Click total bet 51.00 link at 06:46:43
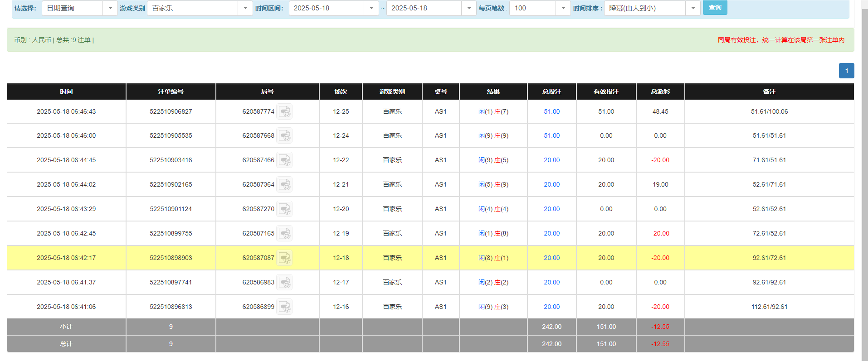Image resolution: width=868 pixels, height=361 pixels. click(x=551, y=111)
